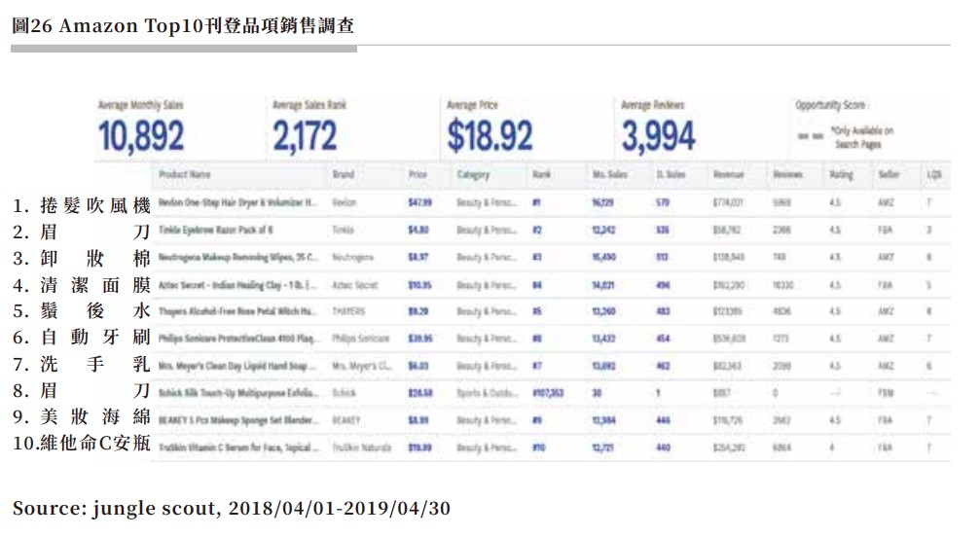Click the Sports & Outdoors category cell
Screen dimensions: 980x537
pyautogui.click(x=487, y=393)
